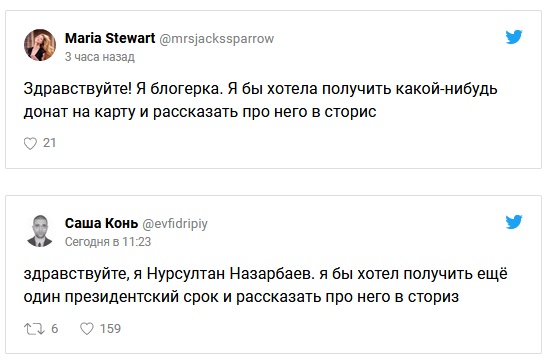Click the Twitter bird icon on Саша Конь's tweet

(x=514, y=222)
